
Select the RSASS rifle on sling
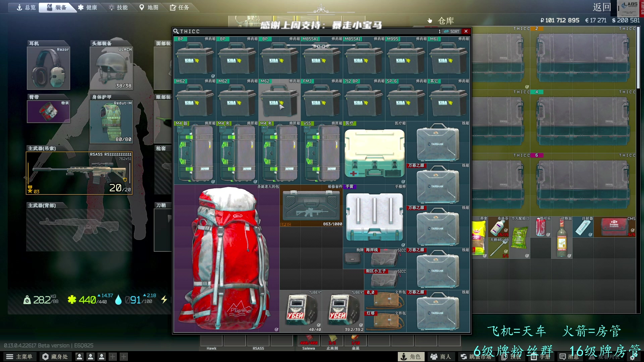tap(79, 173)
